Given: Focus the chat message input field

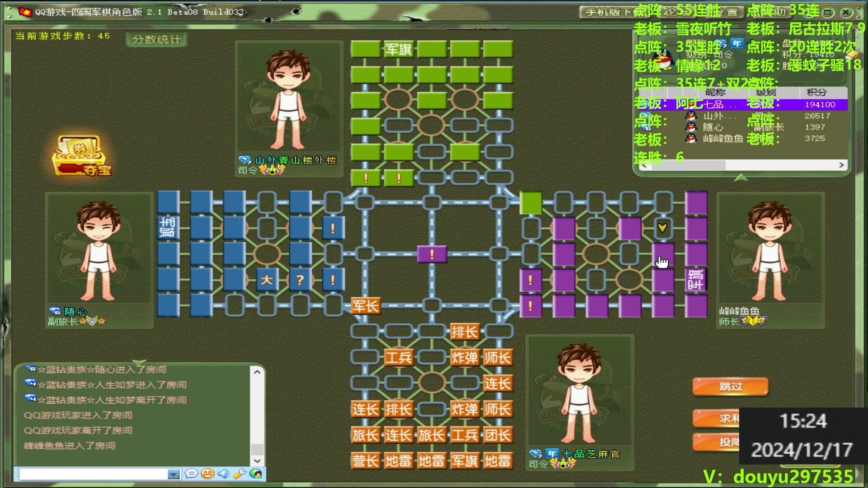Looking at the screenshot, I should pyautogui.click(x=94, y=474).
